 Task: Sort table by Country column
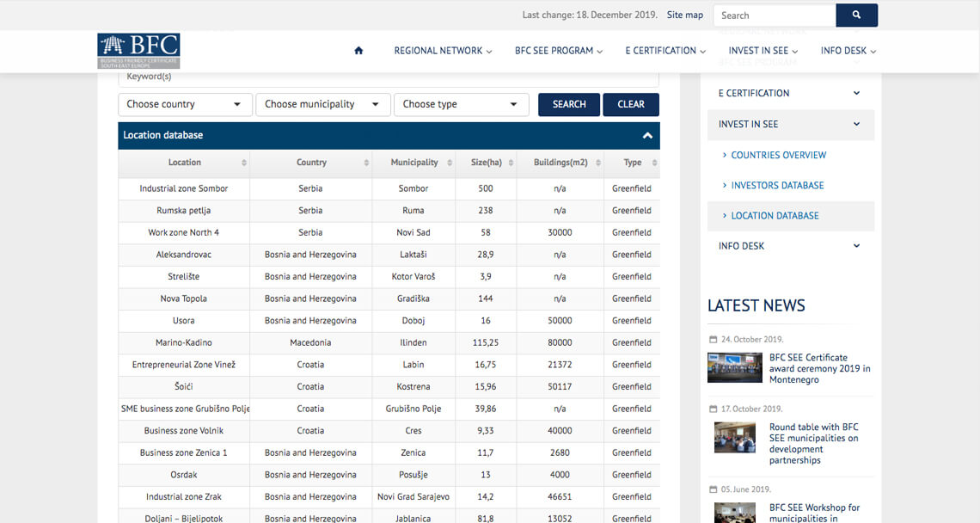pyautogui.click(x=310, y=163)
